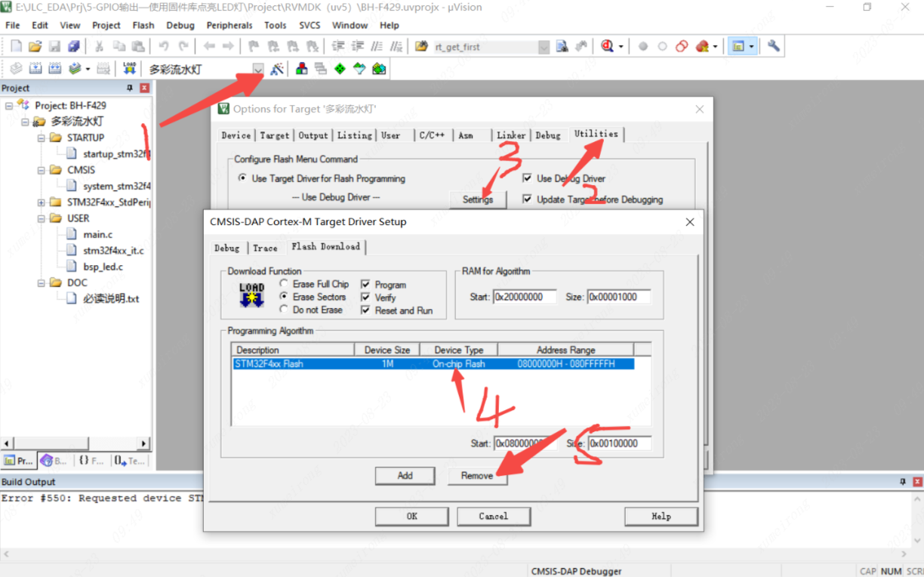This screenshot has height=577, width=924.
Task: Click the RAM for Algorithm Start field
Action: 525,297
